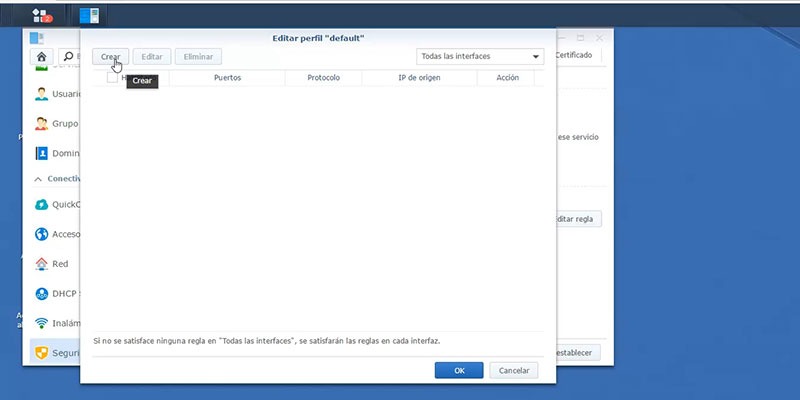
Task: Go to Control Panel home icon
Action: click(x=42, y=57)
